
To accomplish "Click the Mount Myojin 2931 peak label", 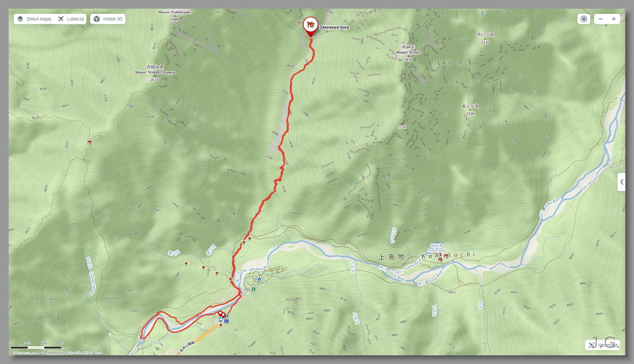I will pyautogui.click(x=408, y=52).
